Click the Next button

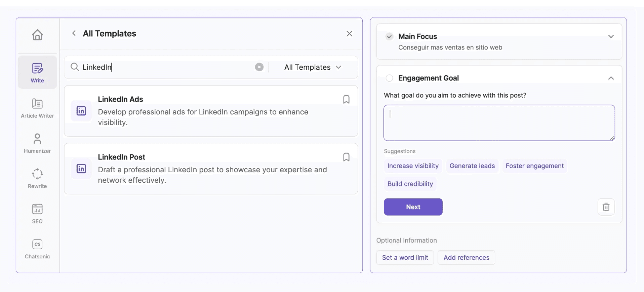[x=413, y=207]
